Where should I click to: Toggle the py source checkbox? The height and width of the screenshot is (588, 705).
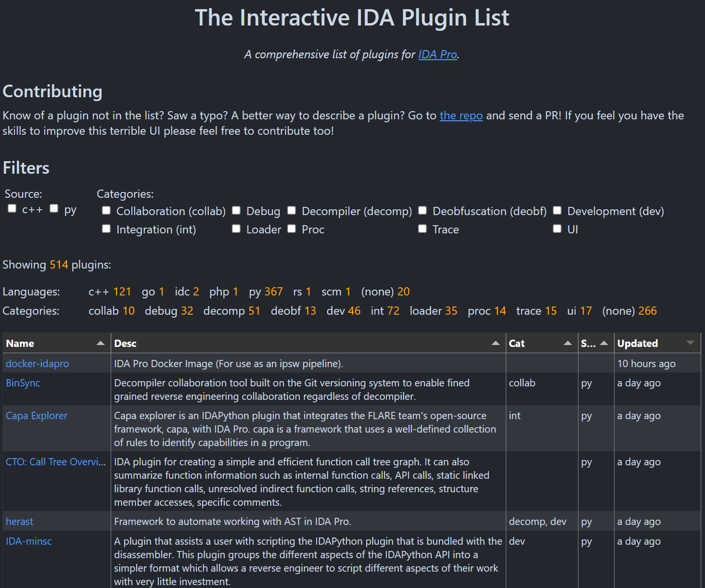click(x=54, y=208)
